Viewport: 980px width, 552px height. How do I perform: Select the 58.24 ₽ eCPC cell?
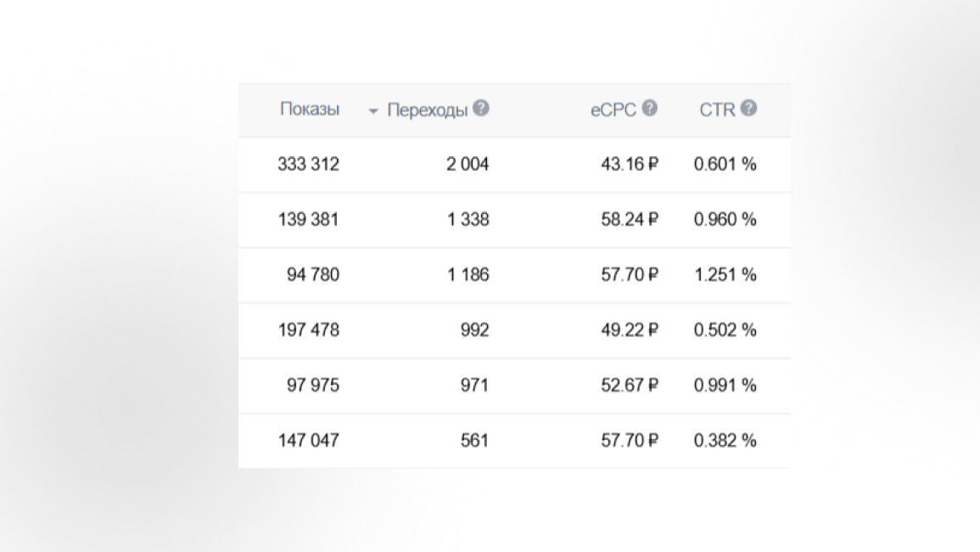(x=629, y=220)
